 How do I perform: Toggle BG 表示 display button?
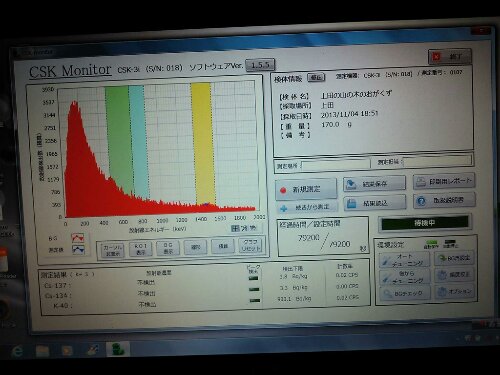[x=168, y=248]
